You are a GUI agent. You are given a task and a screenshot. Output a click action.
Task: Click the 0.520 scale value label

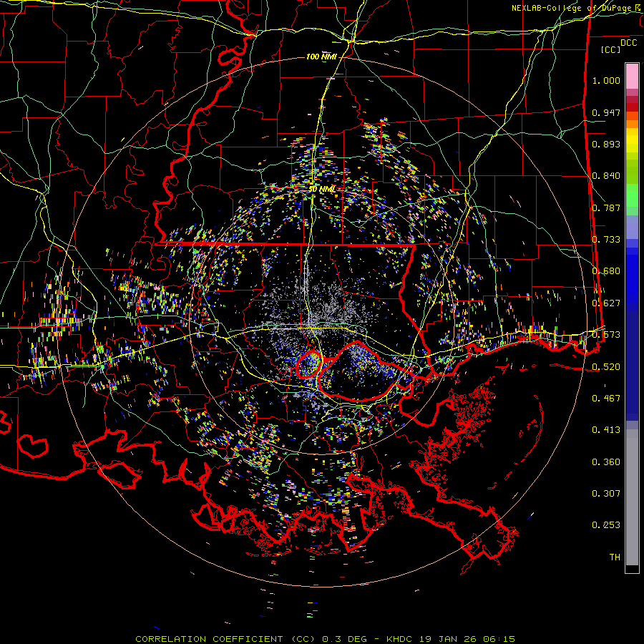[606, 366]
